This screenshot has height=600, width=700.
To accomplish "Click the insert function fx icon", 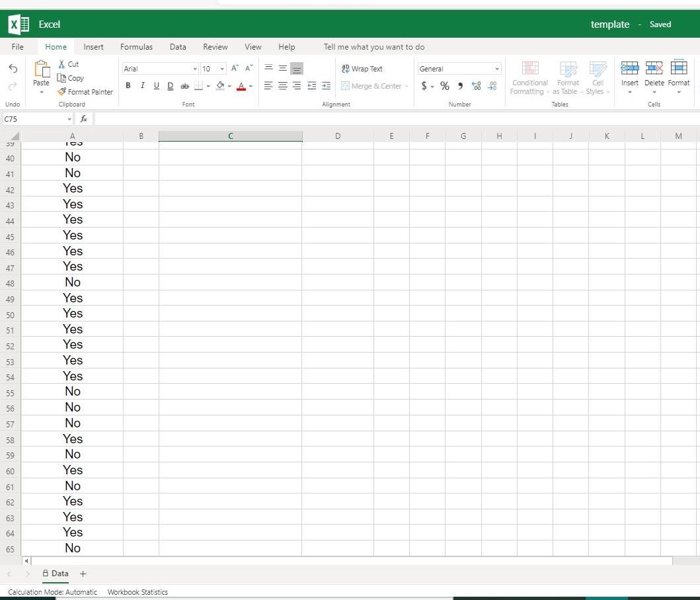I will pos(83,119).
